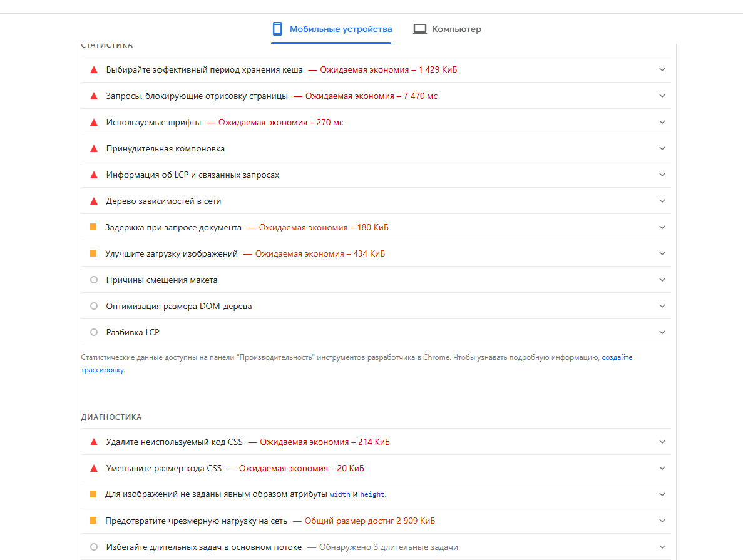Click orange square icon beside Улучшите загрузку изображений
Viewport: 743px width, 560px height.
93,253
